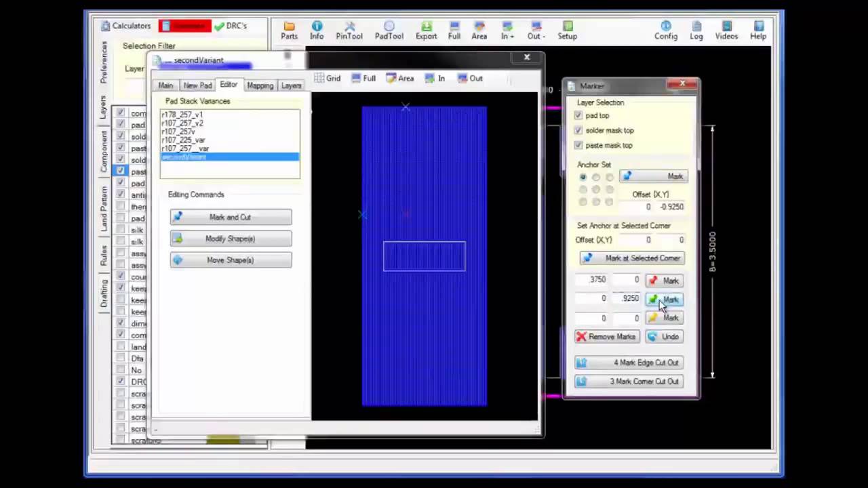Click Out- zoom in the main toolbar

pos(535,30)
